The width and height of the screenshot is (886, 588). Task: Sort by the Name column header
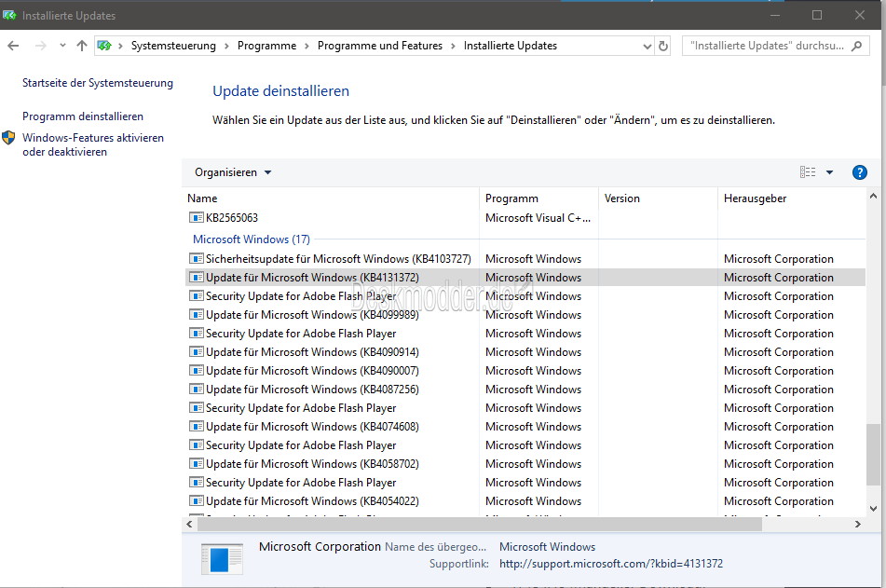tap(202, 198)
